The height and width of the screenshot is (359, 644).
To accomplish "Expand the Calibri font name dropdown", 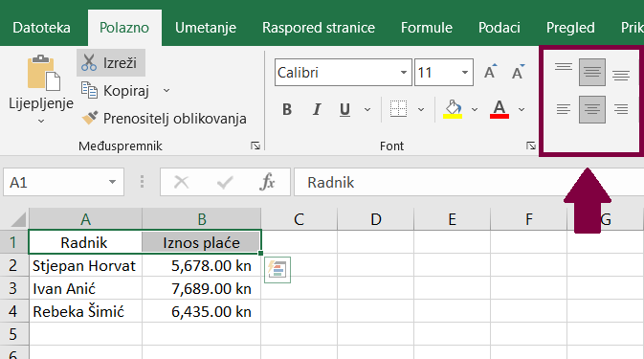I will click(x=404, y=73).
